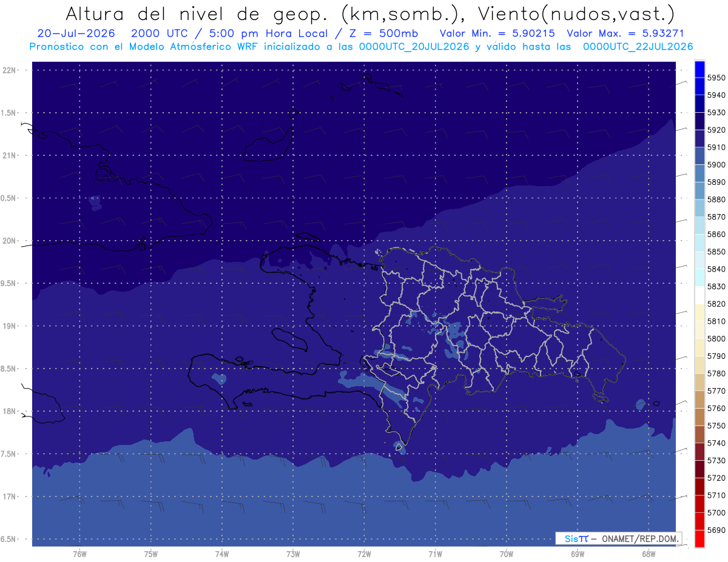The image size is (728, 562).
Task: Click the '0000UTC_22JUL2026' valid-until time
Action: [638, 47]
